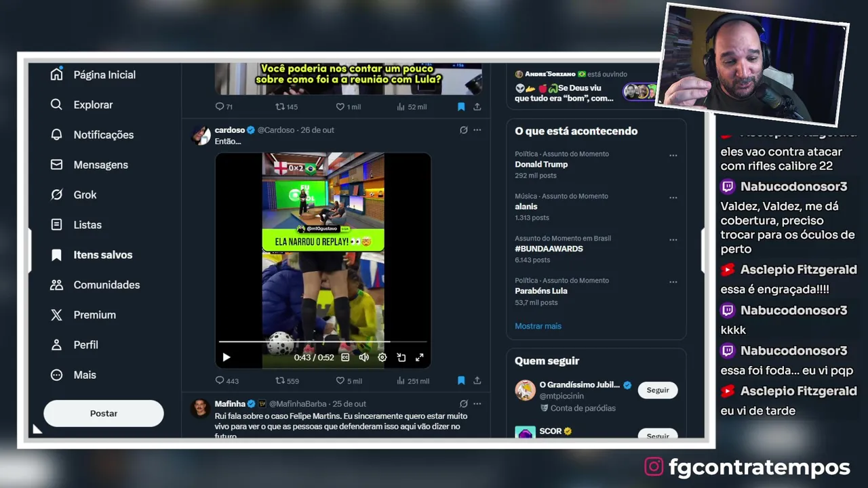Repost the cardoso post with 559 reposts
868x488 pixels.
coord(287,381)
